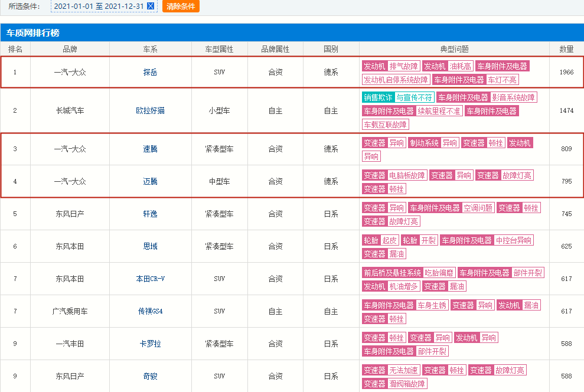Open the 轩逸 car series link
The width and height of the screenshot is (584, 392).
click(150, 214)
